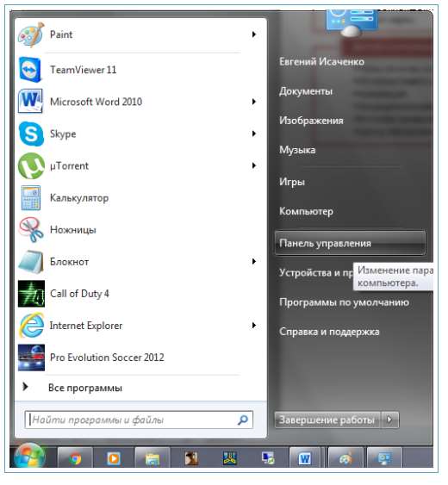Switch to Word in the taskbar
The width and height of the screenshot is (448, 485).
[305, 458]
